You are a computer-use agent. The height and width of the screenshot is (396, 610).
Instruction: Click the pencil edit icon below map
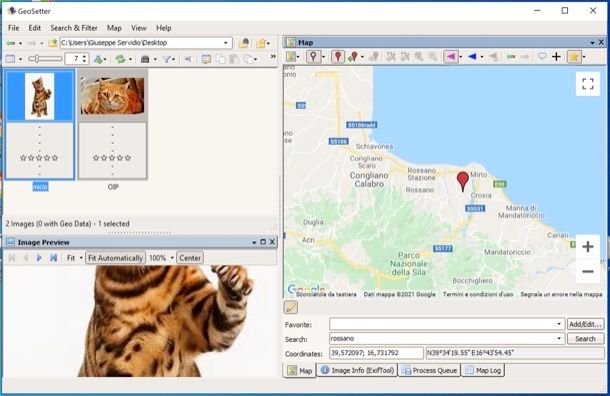tap(291, 307)
